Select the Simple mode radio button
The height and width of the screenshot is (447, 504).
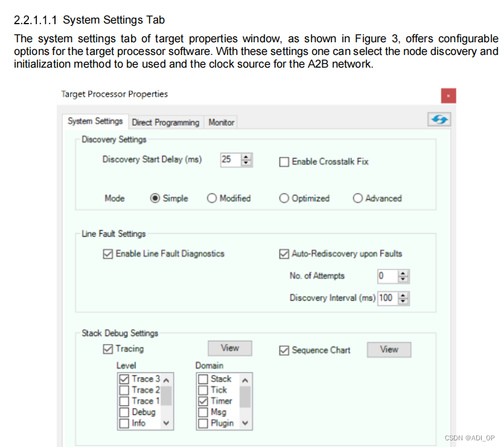pos(155,198)
